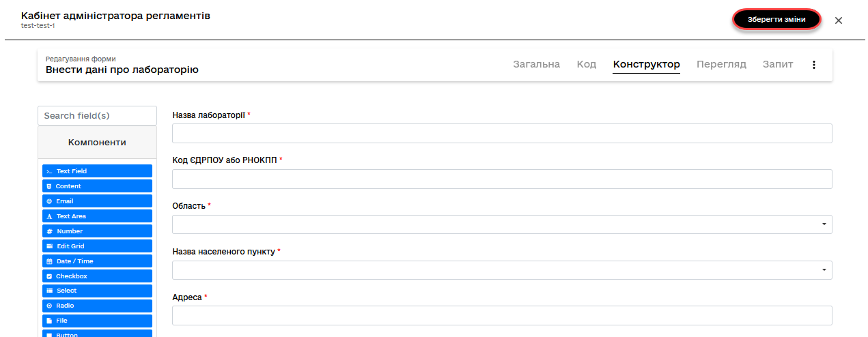
Task: Pick the Content component icon
Action: point(49,186)
